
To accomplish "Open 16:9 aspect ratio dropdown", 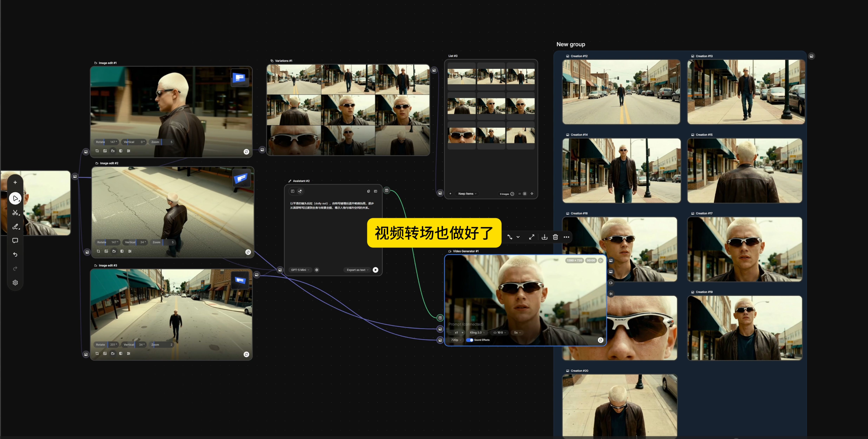I will click(x=500, y=333).
